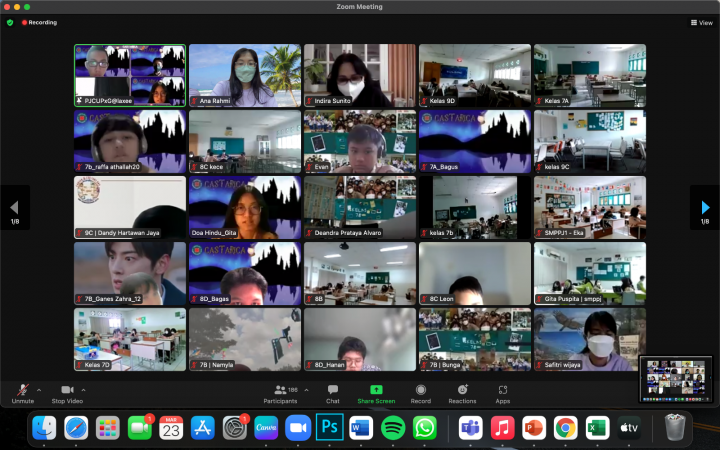
Task: Open the Chat panel
Action: coord(333,389)
